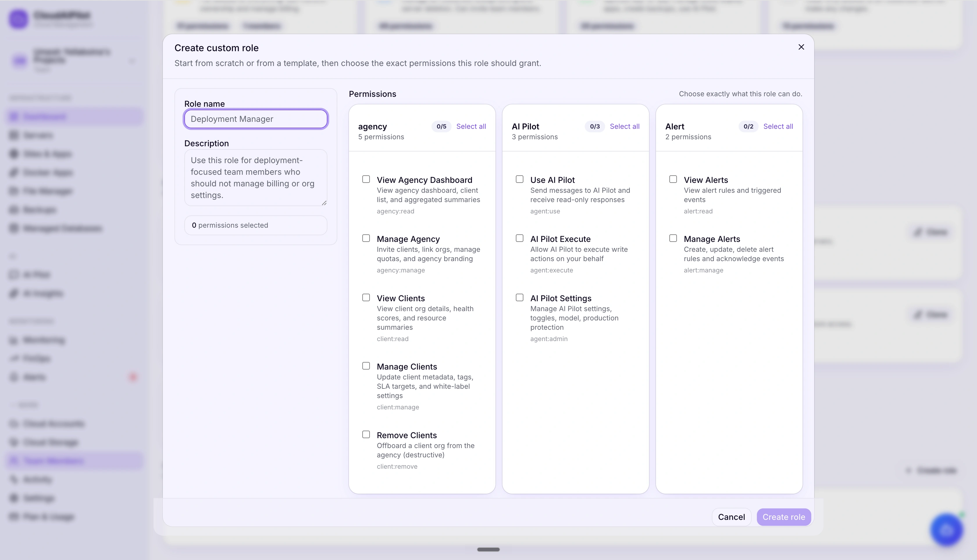Check the Remove Clients permission
The image size is (977, 560).
click(x=366, y=435)
